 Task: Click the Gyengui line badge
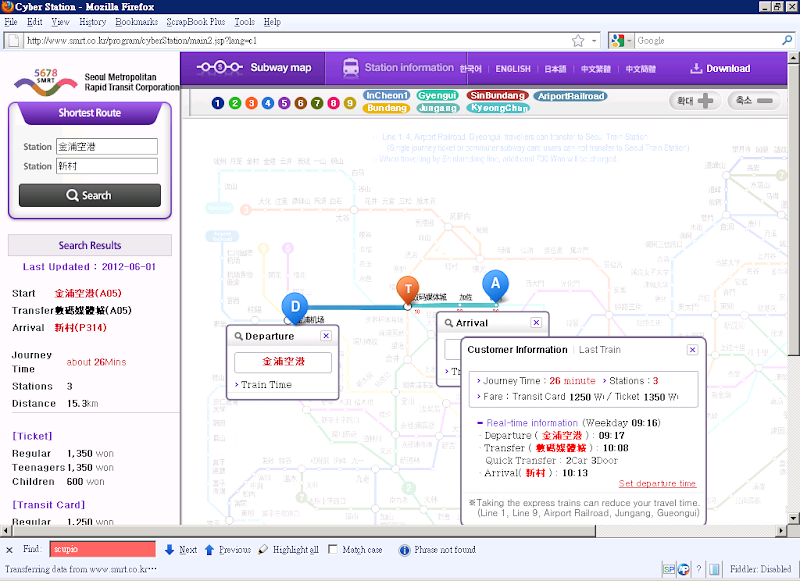tap(437, 95)
